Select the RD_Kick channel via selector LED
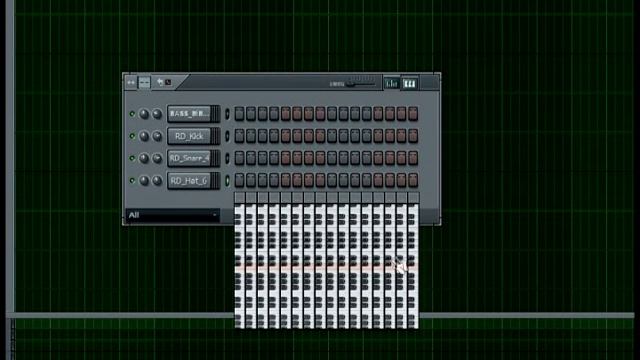The height and width of the screenshot is (360, 640). pos(227,136)
